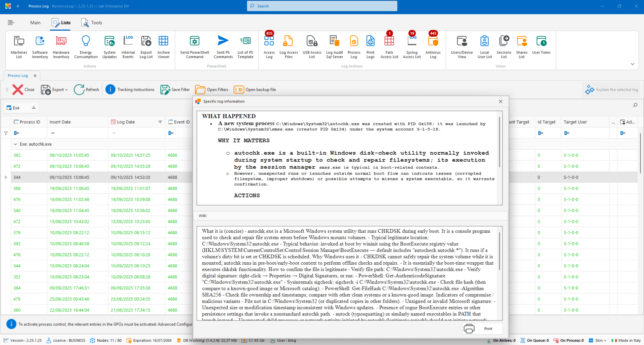The image size is (644, 345).
Task: Open the USB Access List
Action: (x=312, y=41)
